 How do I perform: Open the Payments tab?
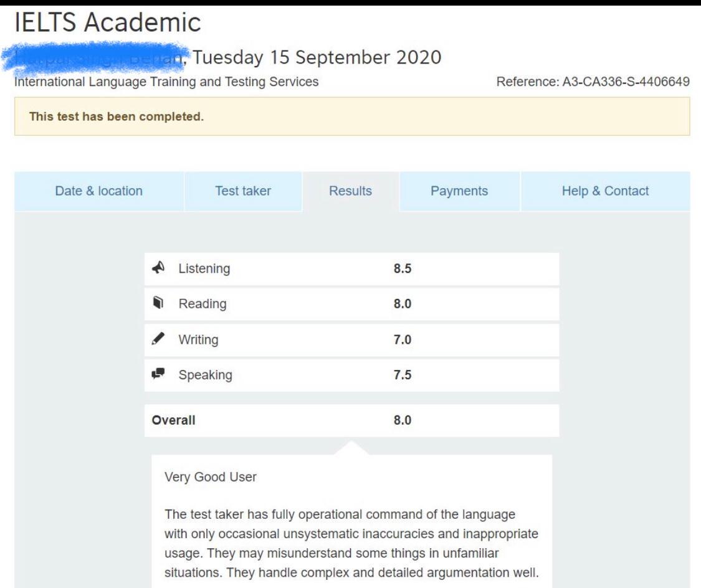pos(459,191)
